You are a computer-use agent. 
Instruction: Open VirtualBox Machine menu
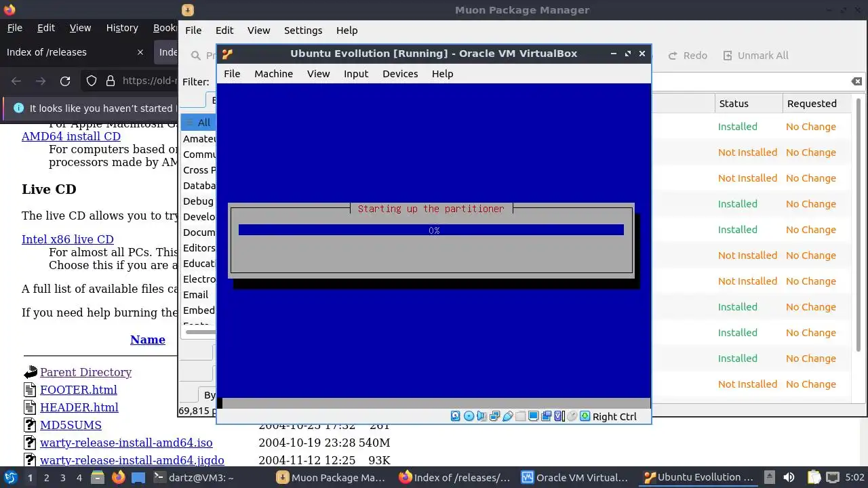pyautogui.click(x=274, y=74)
